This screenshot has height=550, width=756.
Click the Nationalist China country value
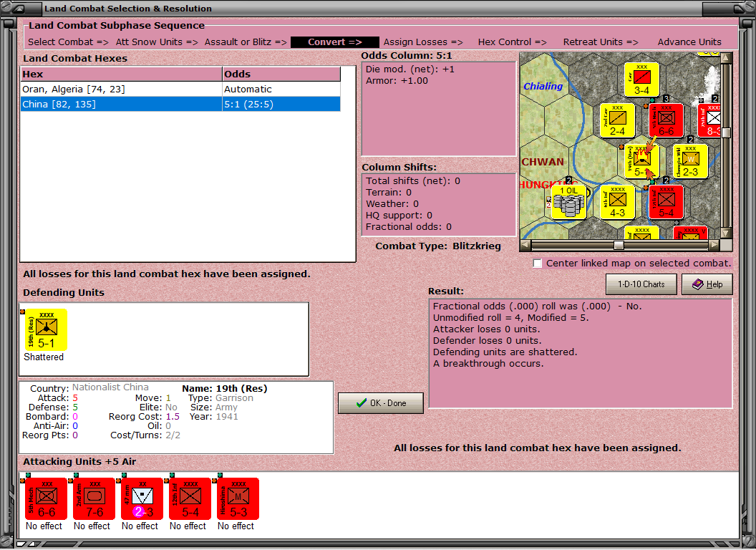(110, 387)
